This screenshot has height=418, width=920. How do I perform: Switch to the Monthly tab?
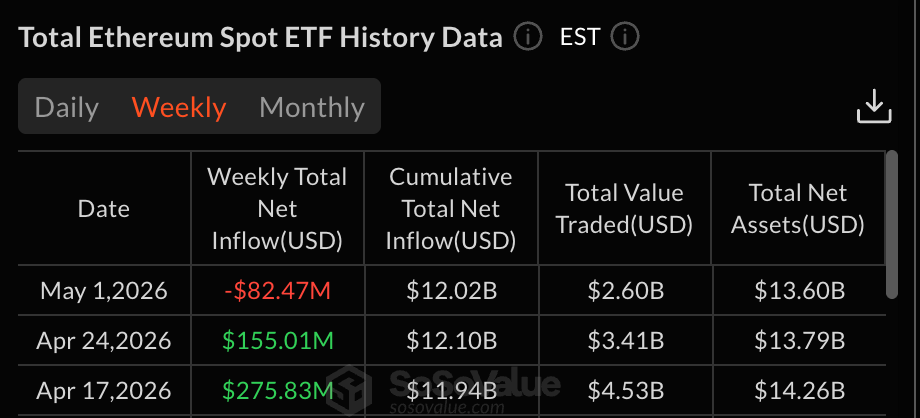pos(312,107)
